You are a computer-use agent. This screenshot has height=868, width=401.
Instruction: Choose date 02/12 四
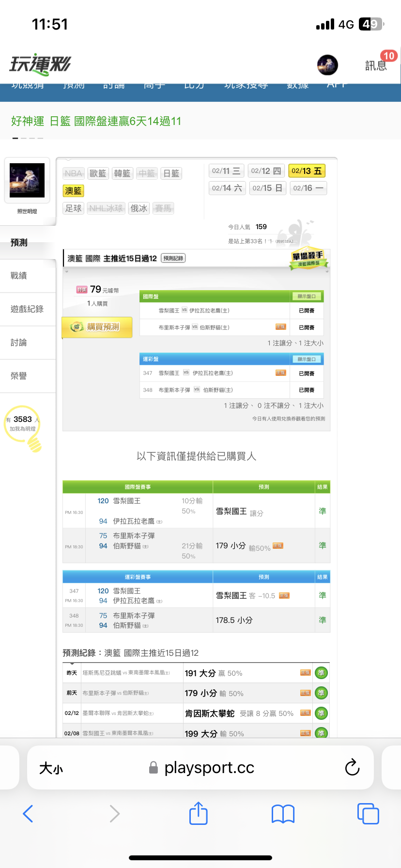(x=266, y=171)
